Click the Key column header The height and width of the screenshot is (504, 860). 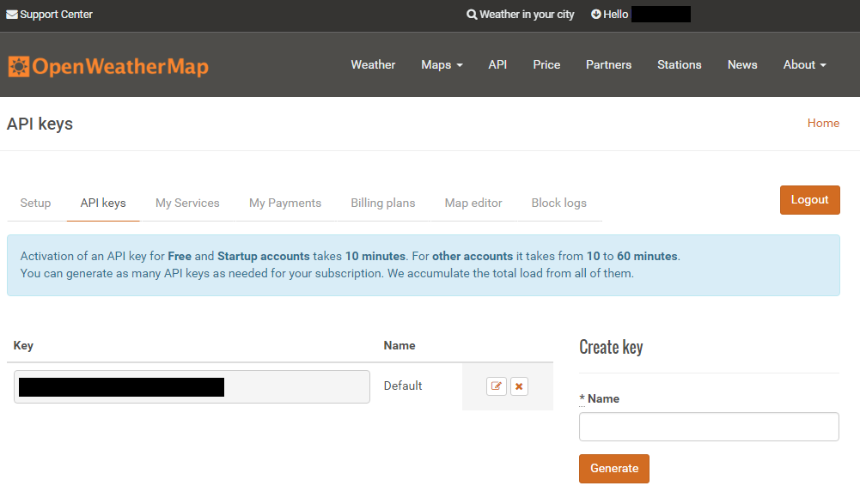23,345
